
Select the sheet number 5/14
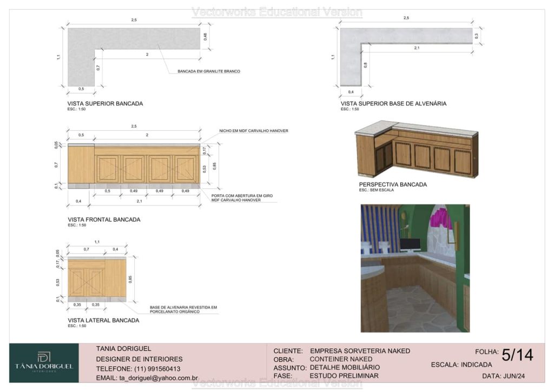[x=517, y=355]
